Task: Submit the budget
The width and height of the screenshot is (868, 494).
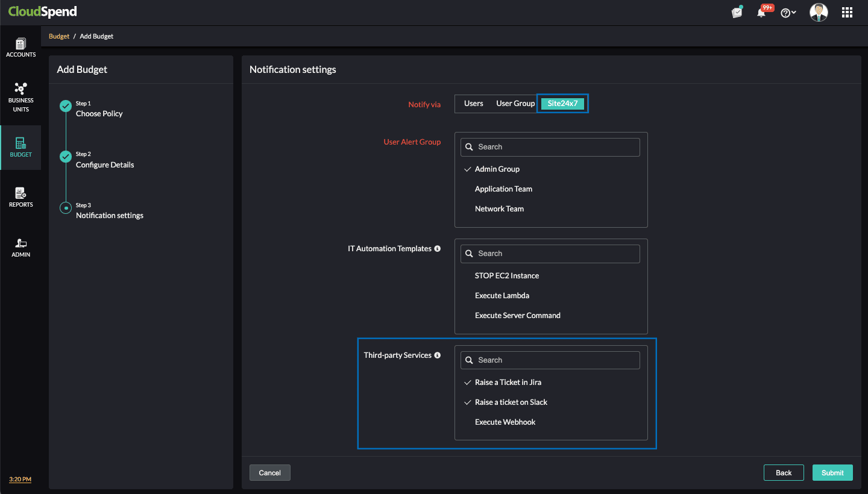Action: tap(832, 473)
